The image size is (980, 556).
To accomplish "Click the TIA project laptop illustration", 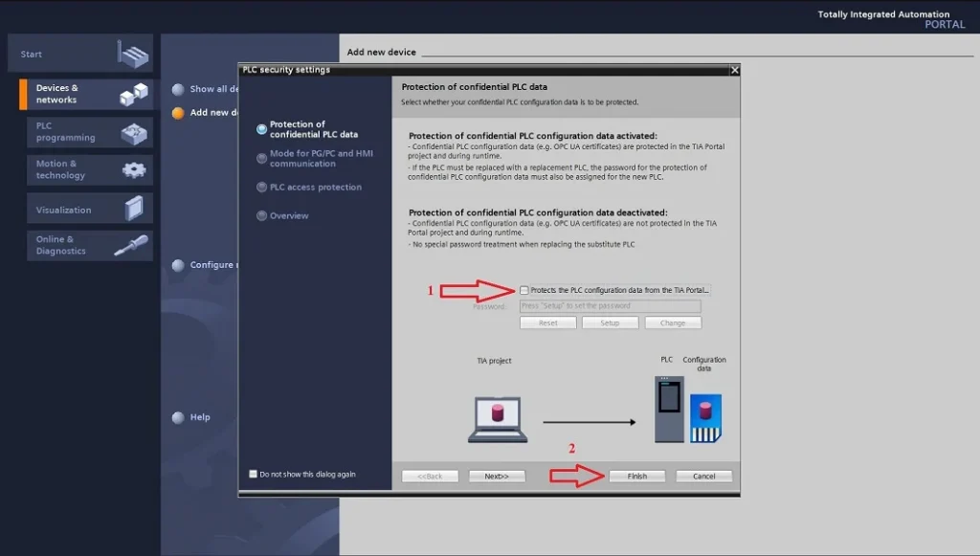I will (498, 419).
